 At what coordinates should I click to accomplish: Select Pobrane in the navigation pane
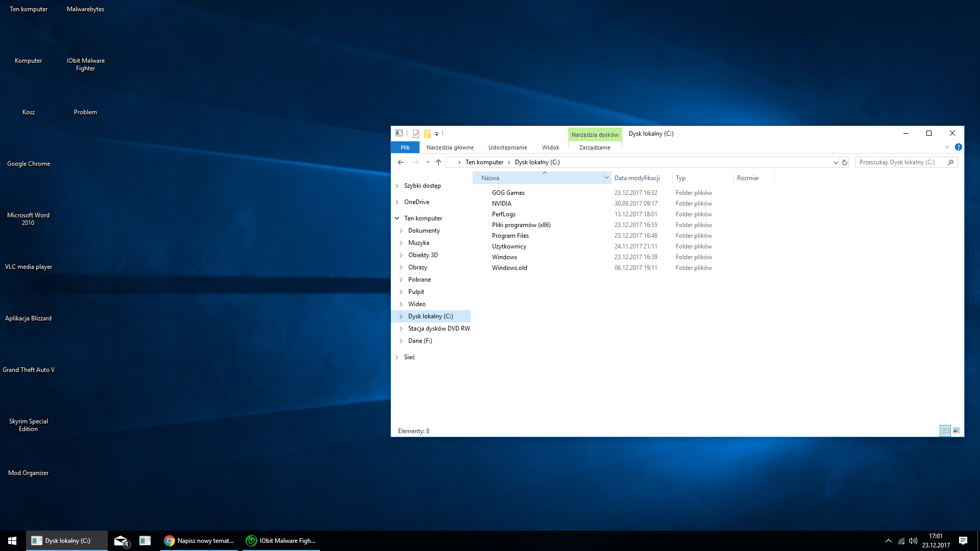click(x=420, y=280)
